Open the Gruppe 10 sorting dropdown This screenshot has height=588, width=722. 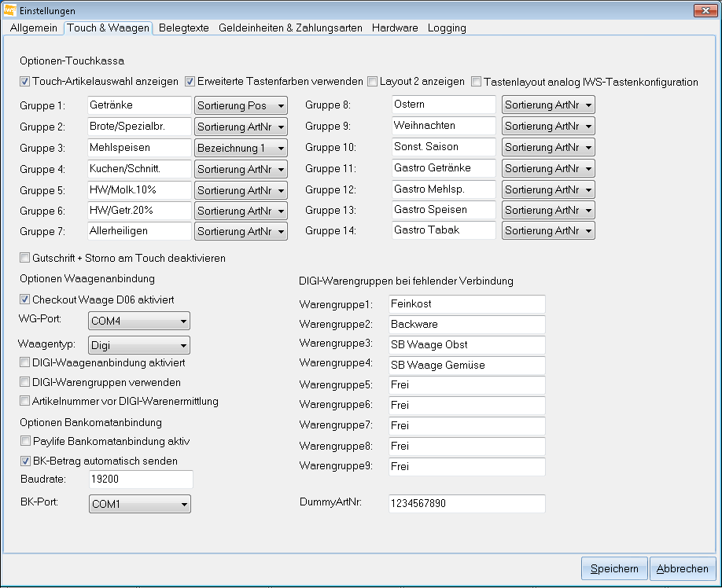click(548, 147)
